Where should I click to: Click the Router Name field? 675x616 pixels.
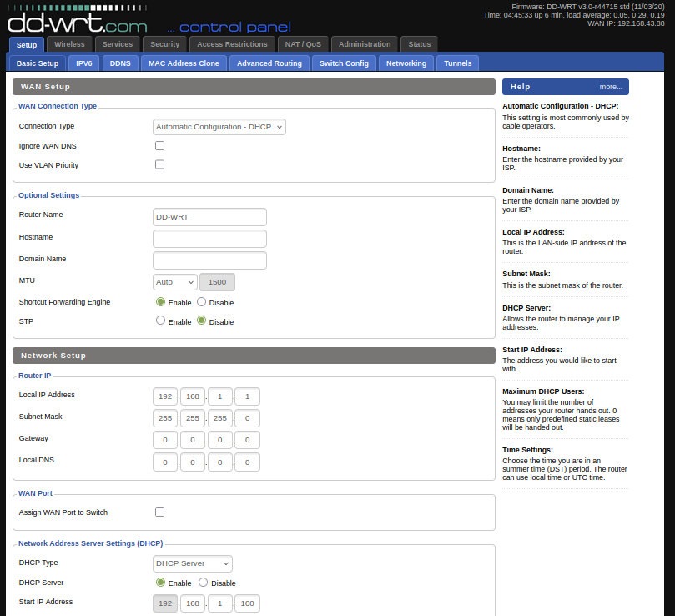point(209,217)
